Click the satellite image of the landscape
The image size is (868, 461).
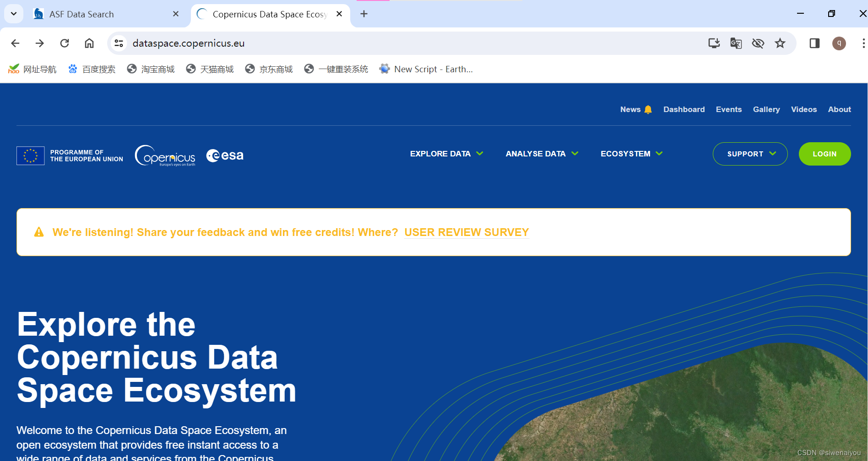(x=687, y=407)
